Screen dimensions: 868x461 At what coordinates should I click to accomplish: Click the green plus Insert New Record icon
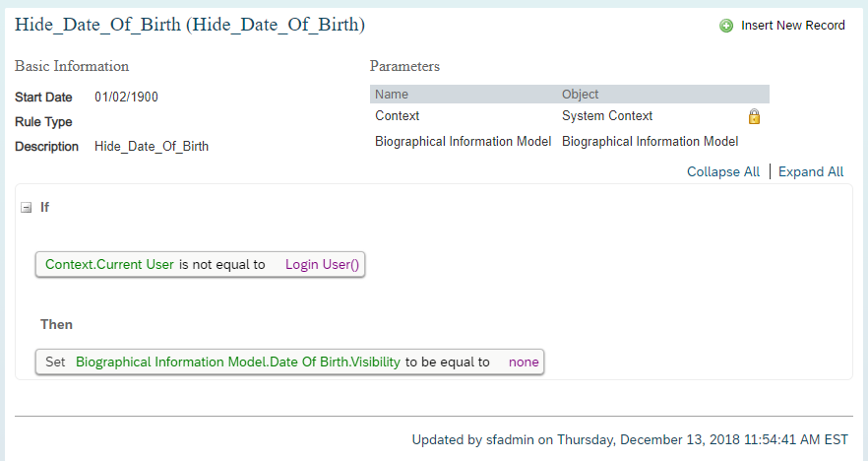[725, 26]
